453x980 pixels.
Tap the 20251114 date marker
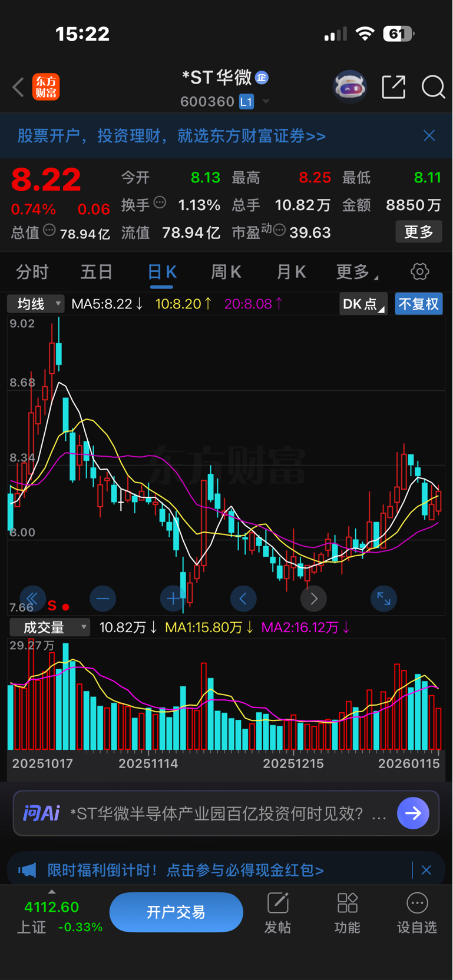(x=148, y=764)
